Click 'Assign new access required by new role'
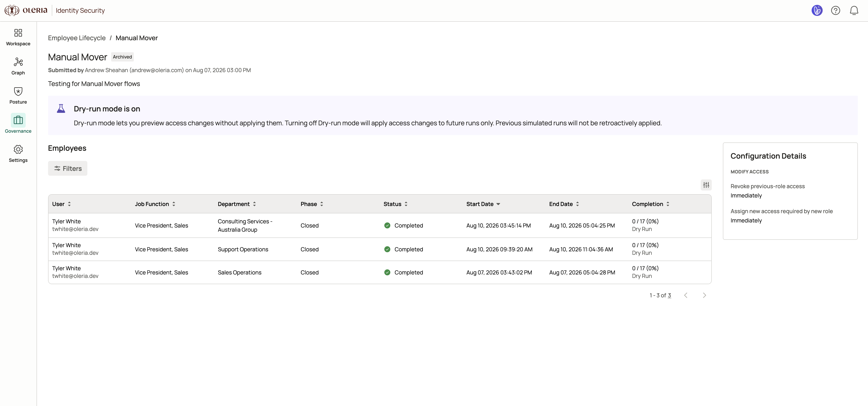This screenshot has height=406, width=868. 781,211
